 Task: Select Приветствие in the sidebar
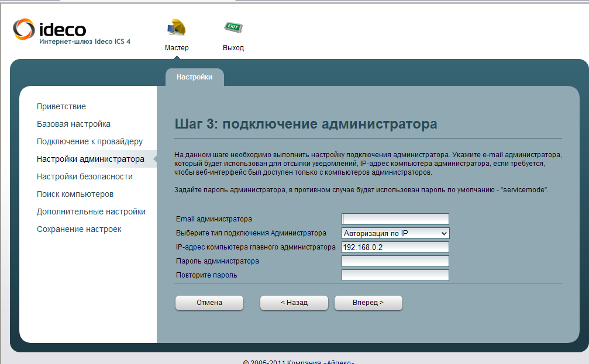pyautogui.click(x=61, y=106)
